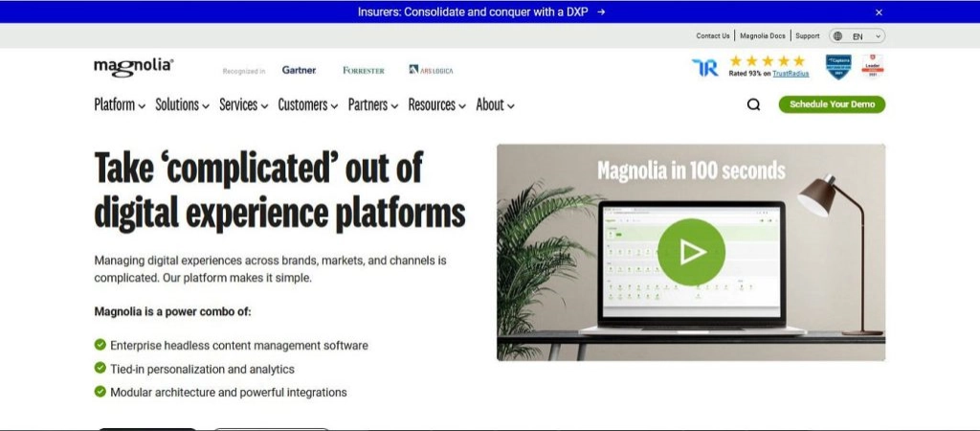Click 'Modular architecture and powerful integrations' text
The width and height of the screenshot is (980, 431).
point(228,393)
